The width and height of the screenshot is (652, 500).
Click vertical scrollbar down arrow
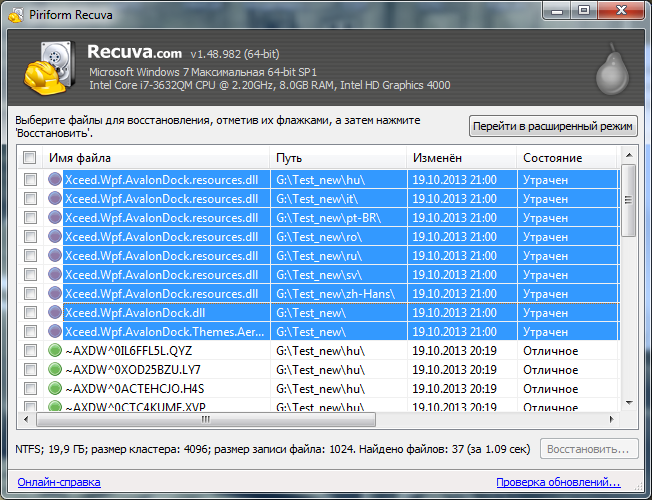point(629,403)
